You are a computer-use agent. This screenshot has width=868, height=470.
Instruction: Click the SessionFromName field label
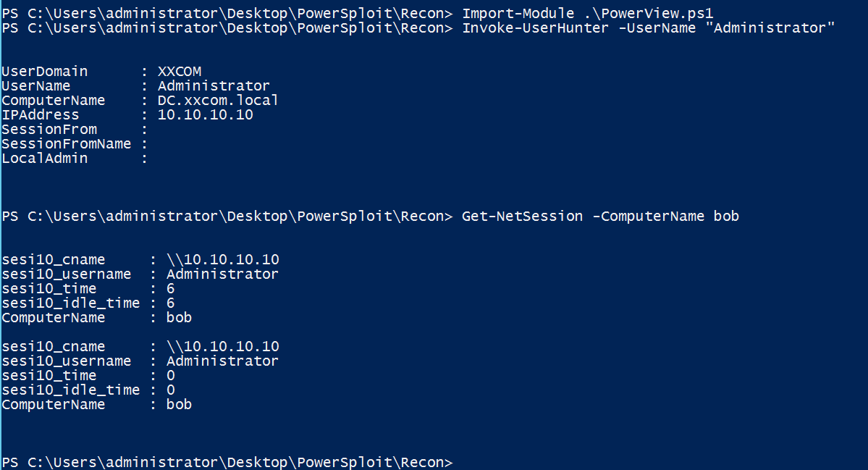pos(67,143)
